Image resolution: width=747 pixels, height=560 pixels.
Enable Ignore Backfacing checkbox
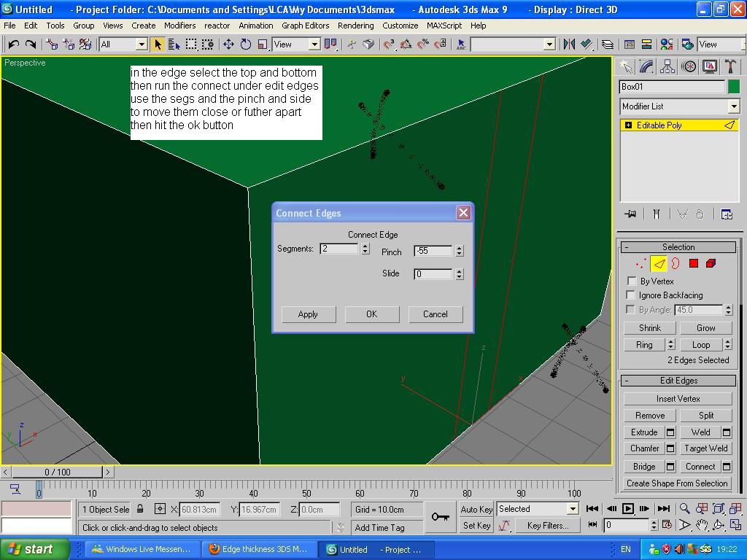pyautogui.click(x=631, y=295)
